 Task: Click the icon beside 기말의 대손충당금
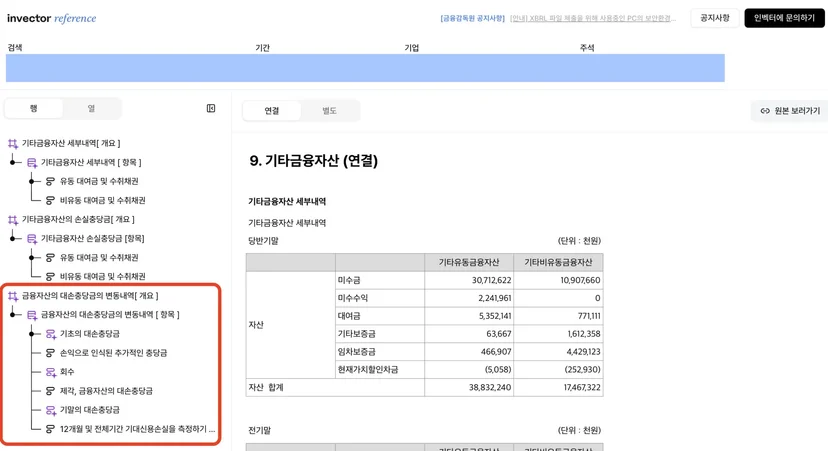coord(51,410)
